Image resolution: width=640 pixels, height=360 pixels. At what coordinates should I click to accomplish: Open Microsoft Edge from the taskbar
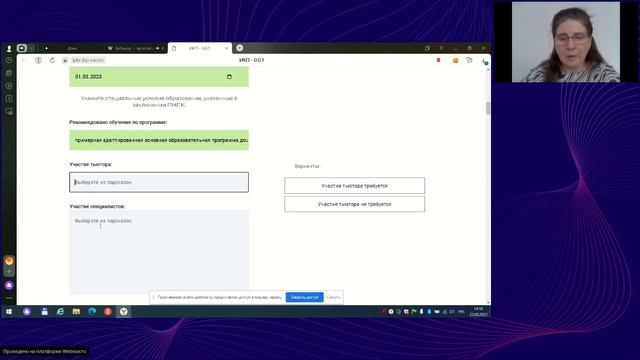pos(92,311)
